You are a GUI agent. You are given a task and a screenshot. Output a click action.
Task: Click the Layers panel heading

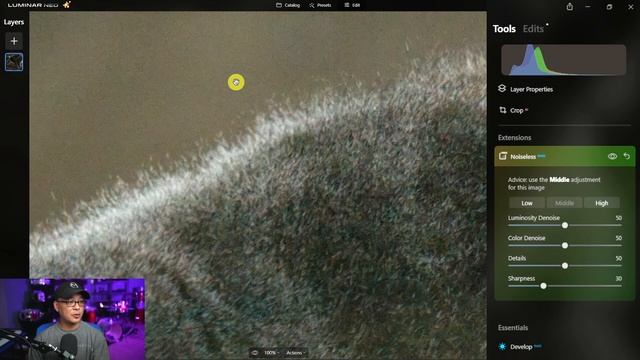pyautogui.click(x=14, y=22)
